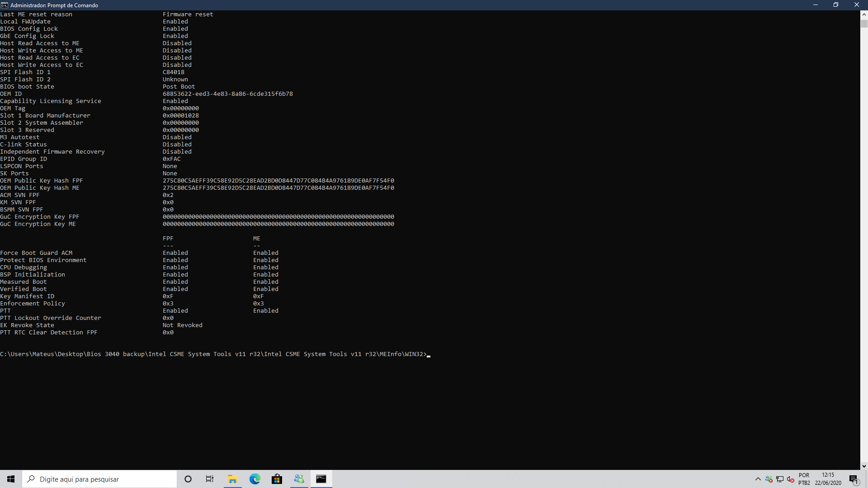Screen dimensions: 868x488
Task: Click the scrollbar up arrow
Action: click(x=864, y=14)
